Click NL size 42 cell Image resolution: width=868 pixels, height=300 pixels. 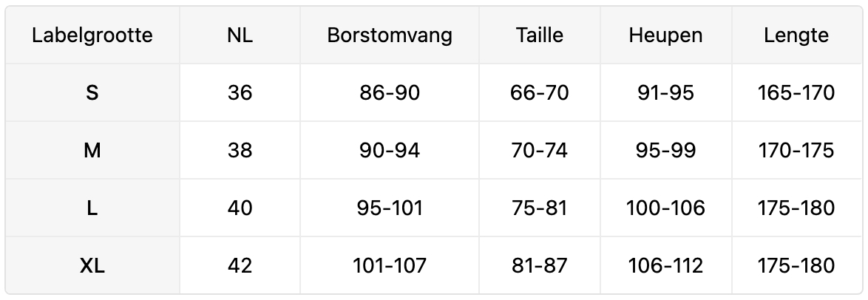[x=240, y=266]
